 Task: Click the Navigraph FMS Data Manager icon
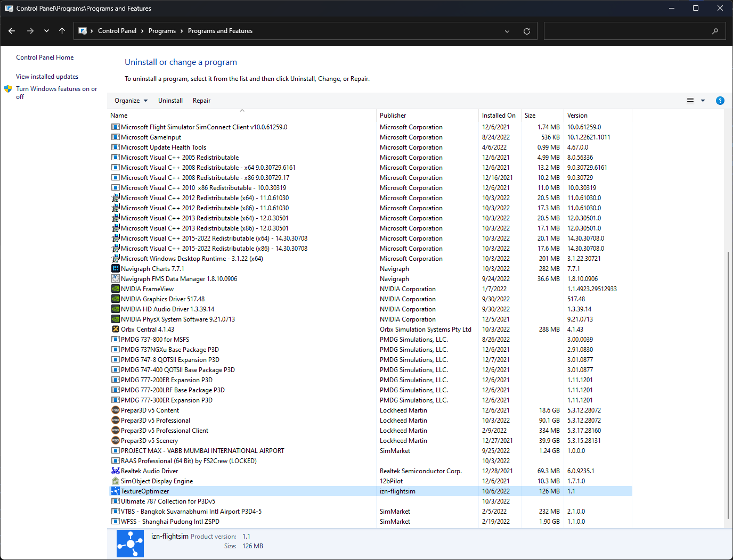point(115,279)
